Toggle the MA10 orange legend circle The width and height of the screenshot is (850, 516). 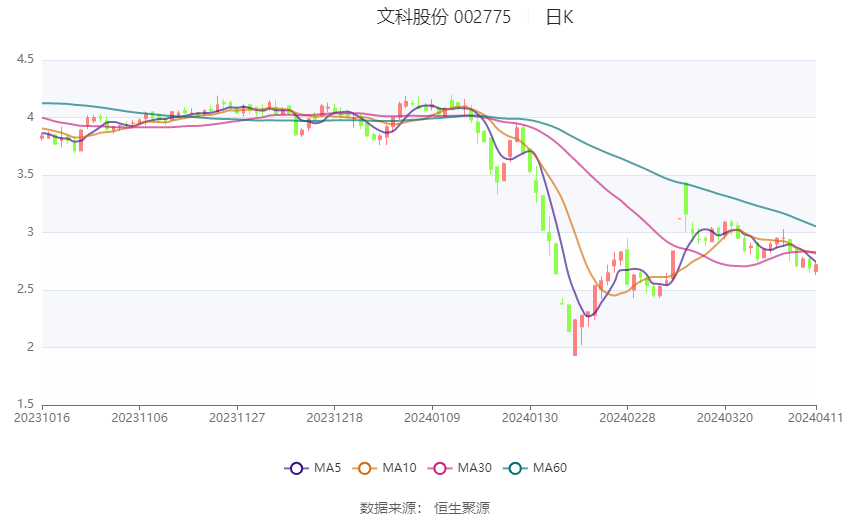pos(364,468)
